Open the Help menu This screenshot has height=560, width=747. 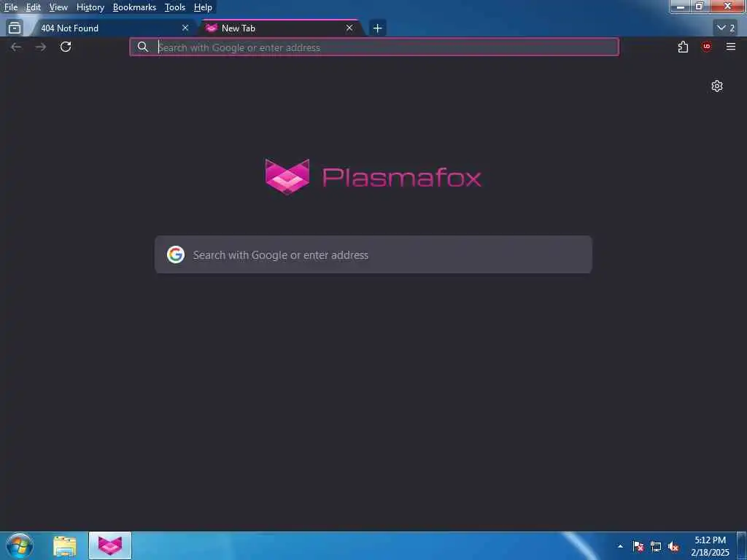203,7
